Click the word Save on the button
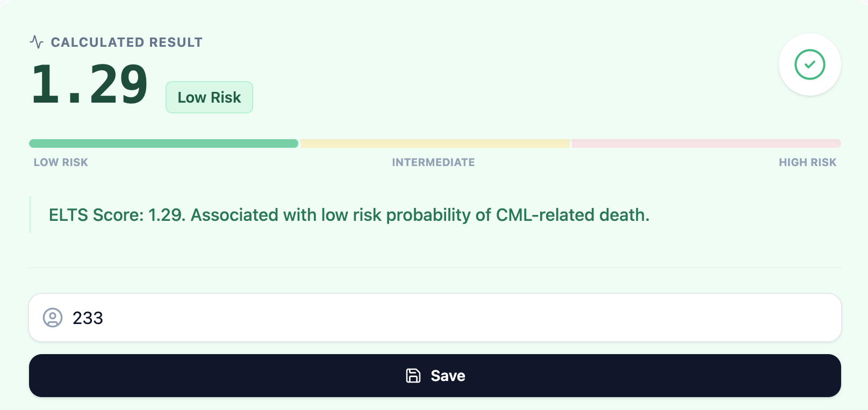 point(448,376)
